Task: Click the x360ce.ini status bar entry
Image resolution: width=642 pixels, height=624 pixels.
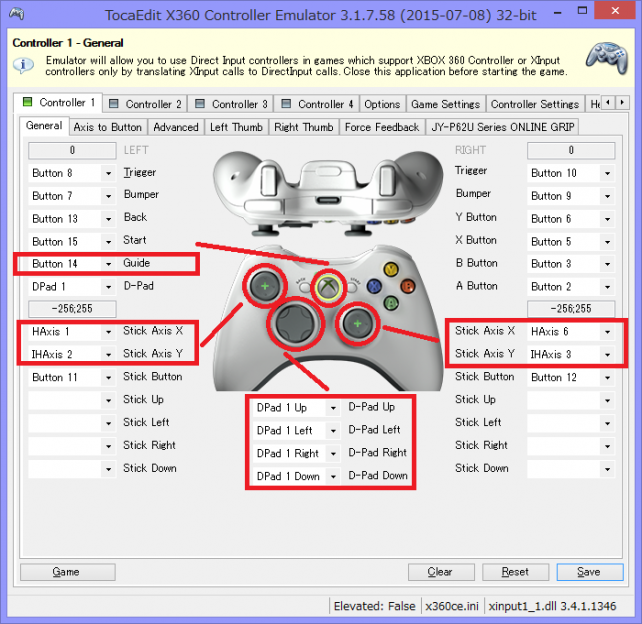Action: [x=452, y=606]
